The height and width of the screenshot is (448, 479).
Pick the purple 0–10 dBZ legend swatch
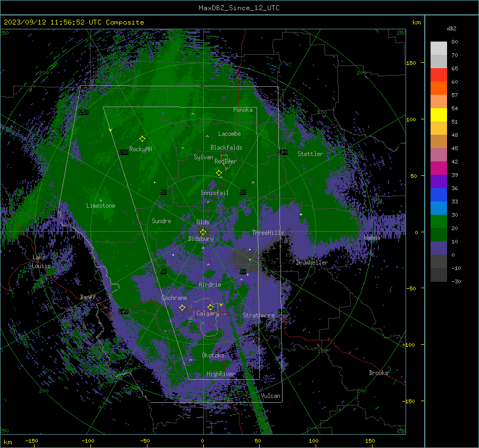pyautogui.click(x=439, y=248)
